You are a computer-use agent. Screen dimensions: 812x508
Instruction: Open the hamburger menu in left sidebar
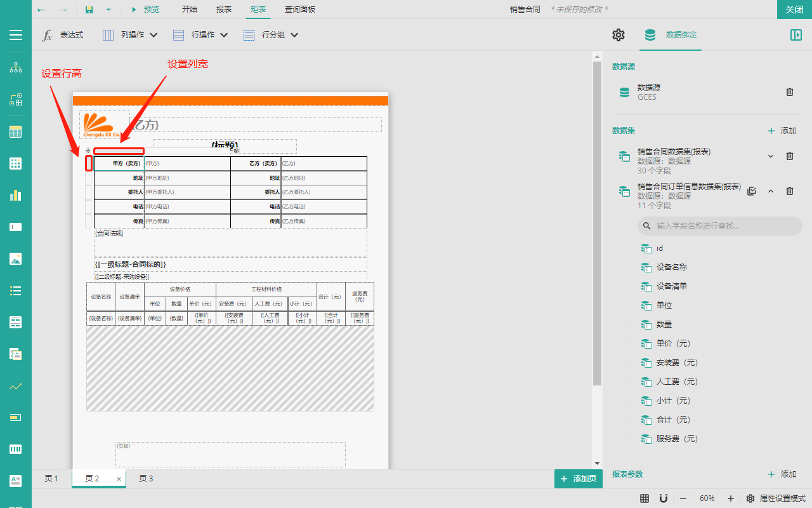pos(16,35)
